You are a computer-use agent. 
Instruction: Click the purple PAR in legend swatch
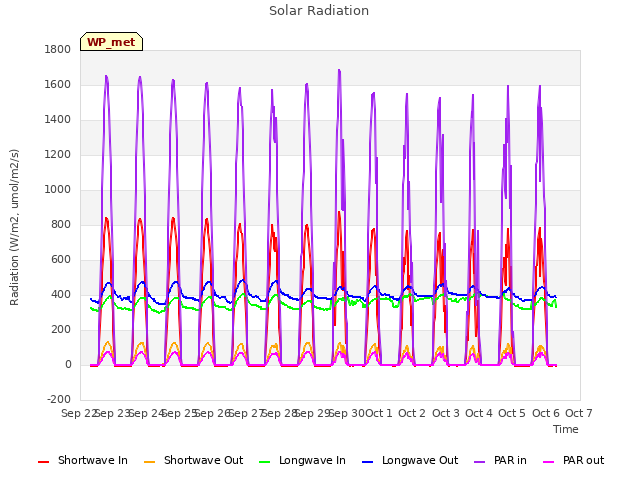[x=480, y=462]
